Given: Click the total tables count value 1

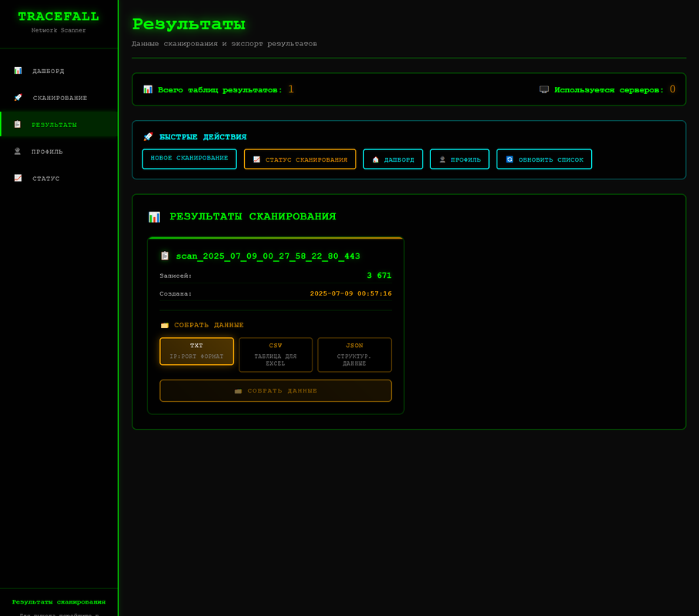Looking at the screenshot, I should pos(291,89).
